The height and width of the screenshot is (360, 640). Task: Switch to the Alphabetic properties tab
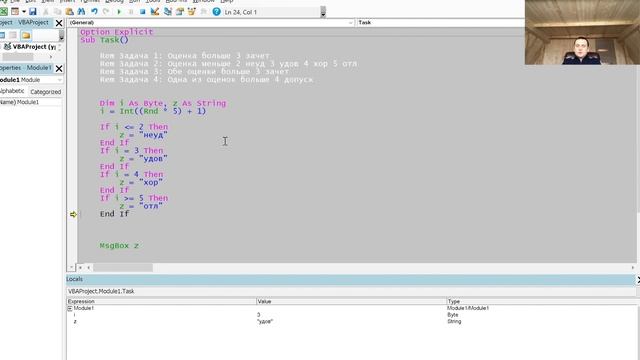coord(12,91)
